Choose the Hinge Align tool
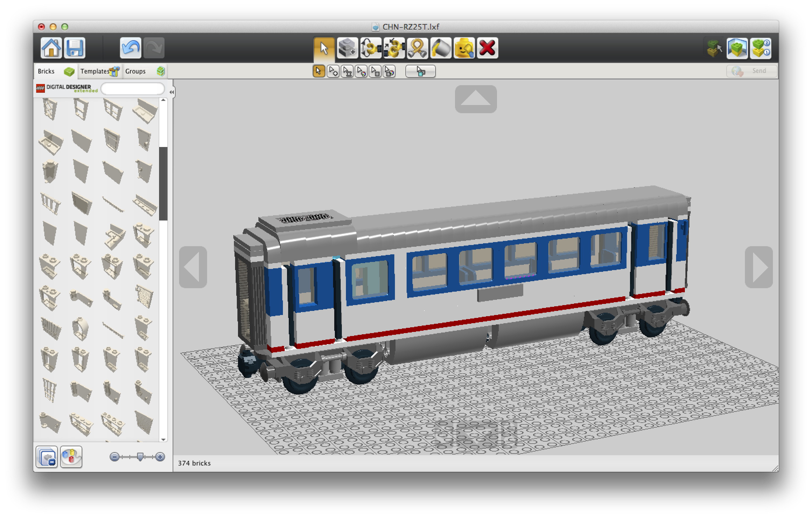 394,48
